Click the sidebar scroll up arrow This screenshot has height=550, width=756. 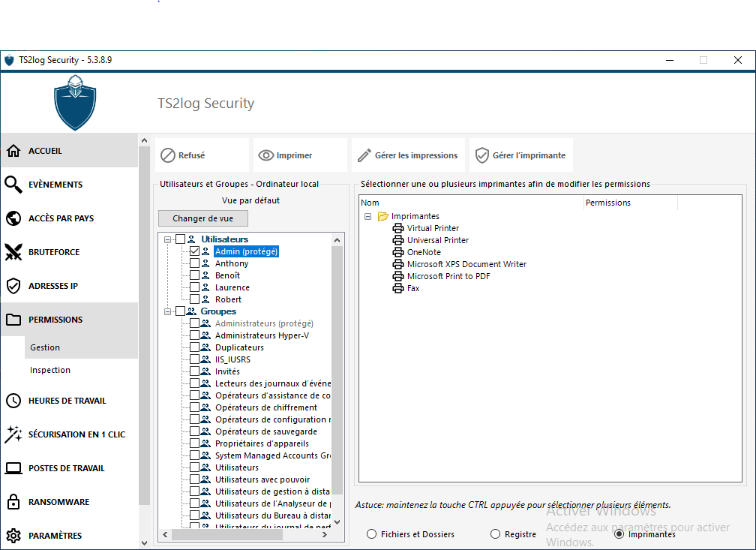144,140
